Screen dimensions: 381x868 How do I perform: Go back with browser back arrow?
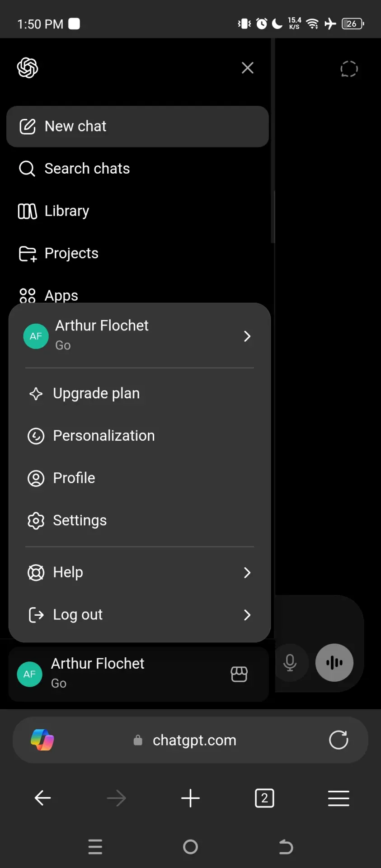click(42, 798)
